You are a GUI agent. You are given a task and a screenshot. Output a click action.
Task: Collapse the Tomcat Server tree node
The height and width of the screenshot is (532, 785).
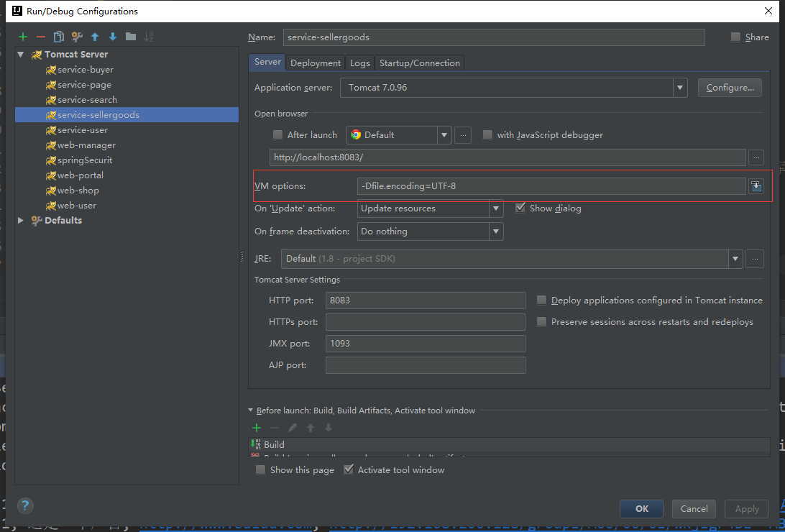tap(21, 55)
